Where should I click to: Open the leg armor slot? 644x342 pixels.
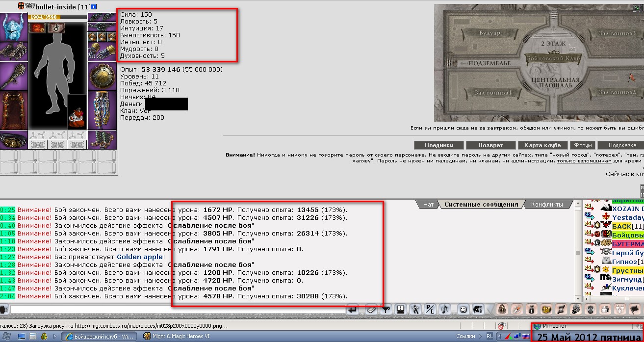(103, 110)
